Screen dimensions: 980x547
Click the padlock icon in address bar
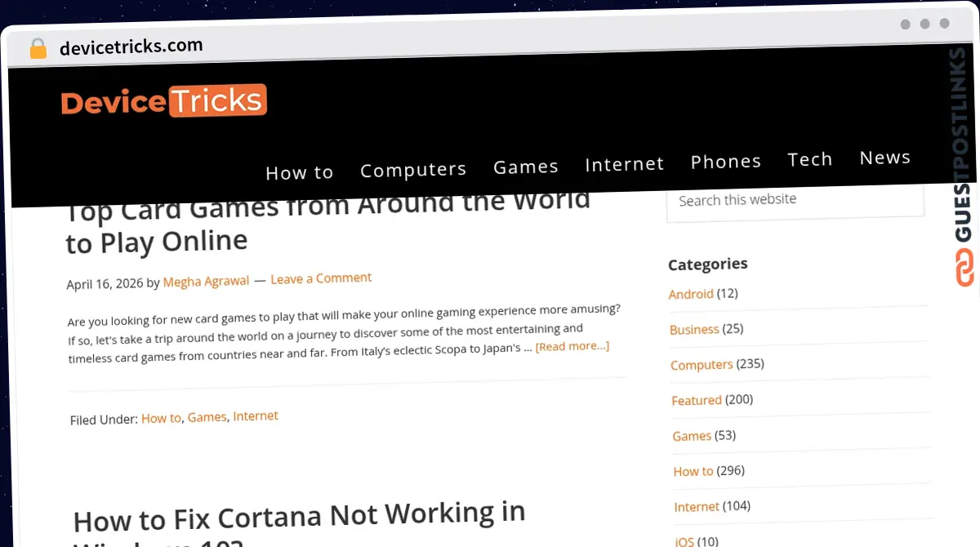(x=38, y=49)
